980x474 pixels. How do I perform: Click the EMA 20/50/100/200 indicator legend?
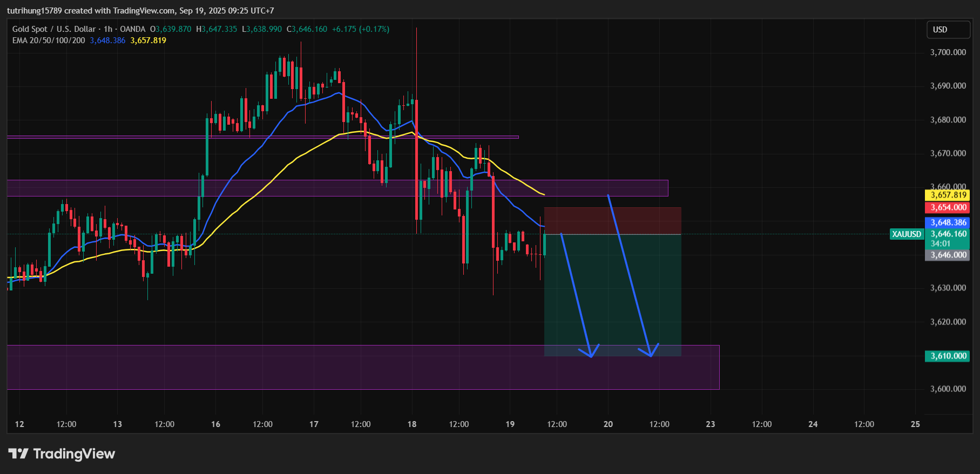[x=49, y=40]
